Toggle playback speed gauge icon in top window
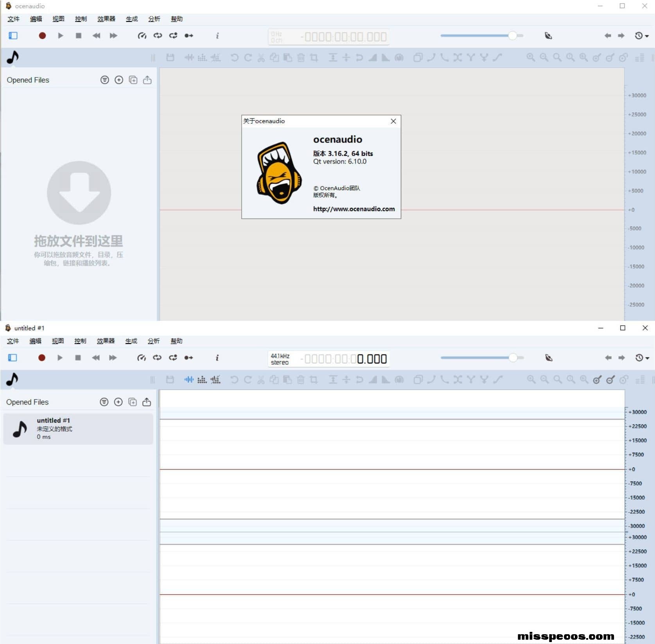This screenshot has width=655, height=644. (x=142, y=36)
